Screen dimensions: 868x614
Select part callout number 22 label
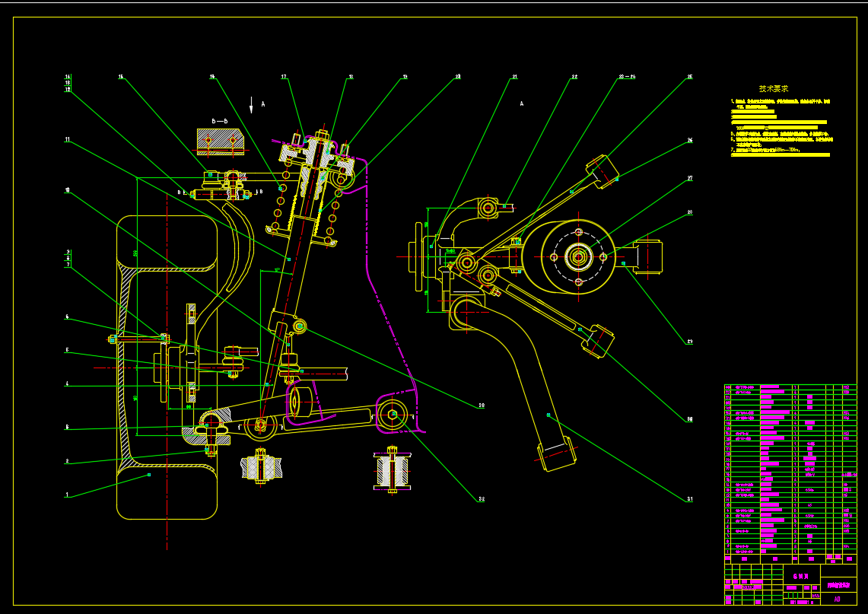coord(574,77)
